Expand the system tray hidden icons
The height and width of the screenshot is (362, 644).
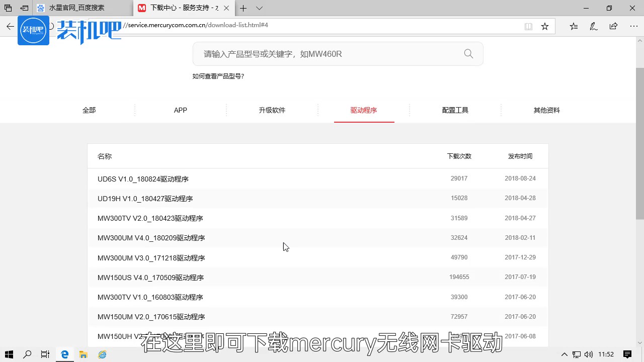(x=565, y=354)
